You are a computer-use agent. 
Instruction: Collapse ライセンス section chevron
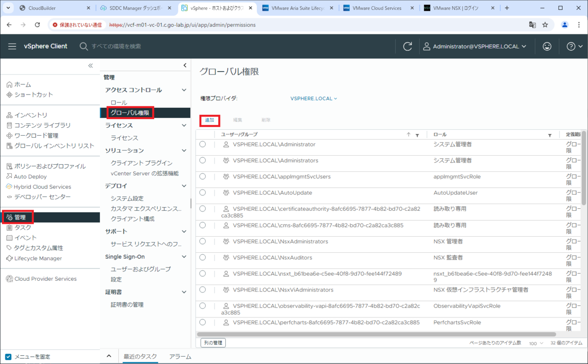[x=184, y=125]
